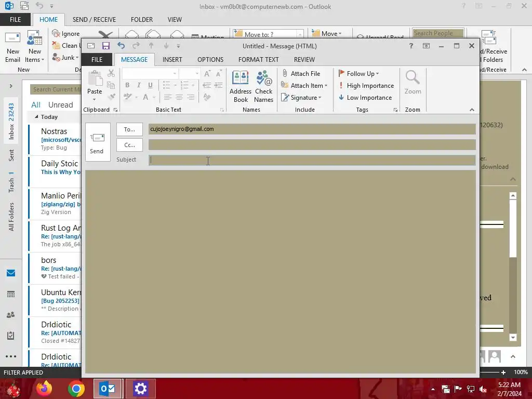Click the message body area
532x399 pixels.
pos(280,271)
